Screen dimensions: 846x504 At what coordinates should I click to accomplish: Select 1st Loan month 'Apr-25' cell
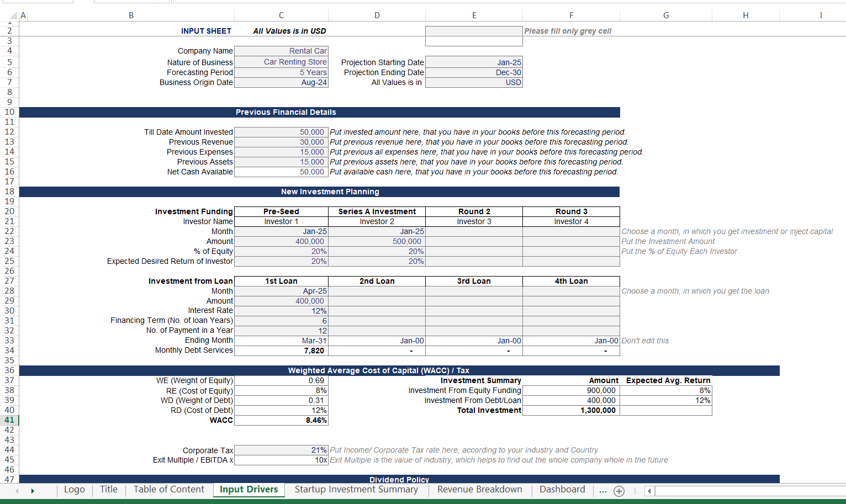(x=281, y=291)
